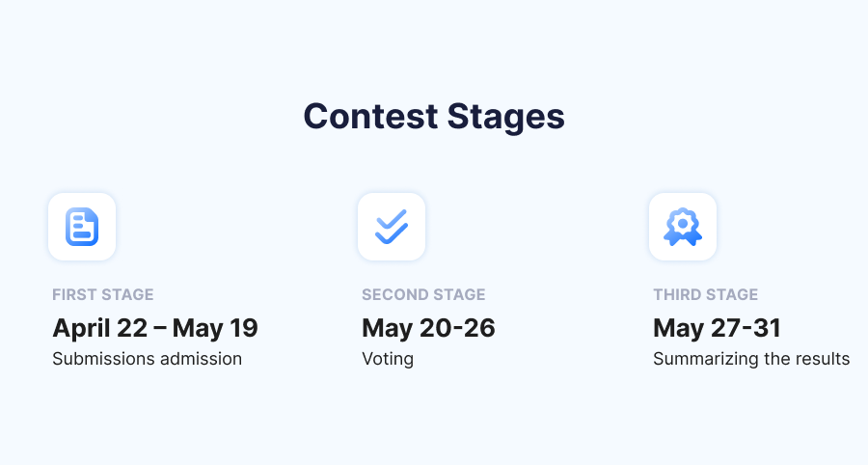Click the double checkmark voting icon
Image resolution: width=868 pixels, height=465 pixels.
coord(392,227)
